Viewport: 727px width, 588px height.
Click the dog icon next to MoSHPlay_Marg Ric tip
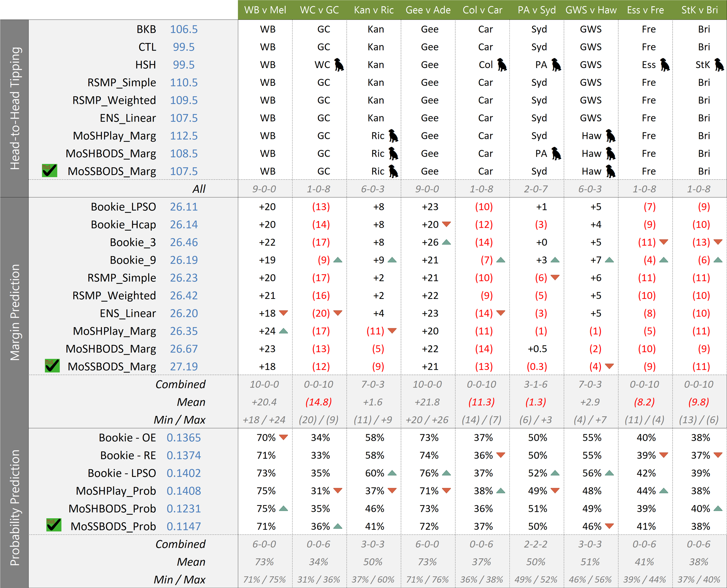coord(393,136)
